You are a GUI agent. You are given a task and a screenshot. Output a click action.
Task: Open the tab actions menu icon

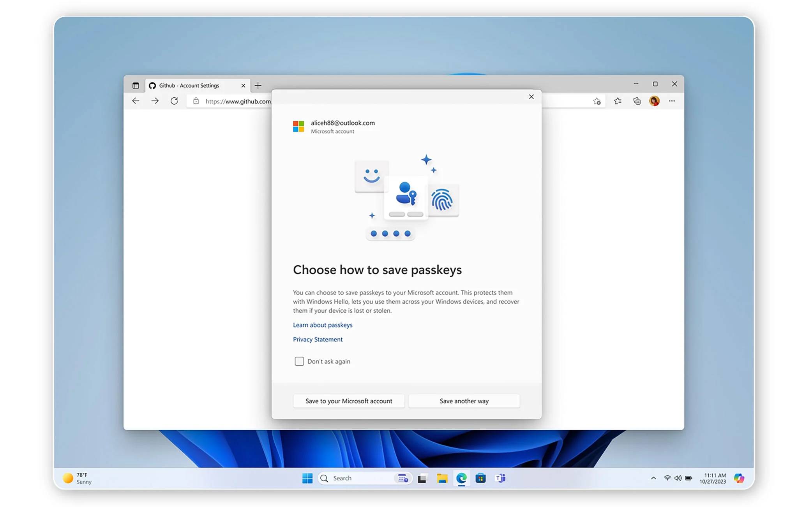[136, 86]
